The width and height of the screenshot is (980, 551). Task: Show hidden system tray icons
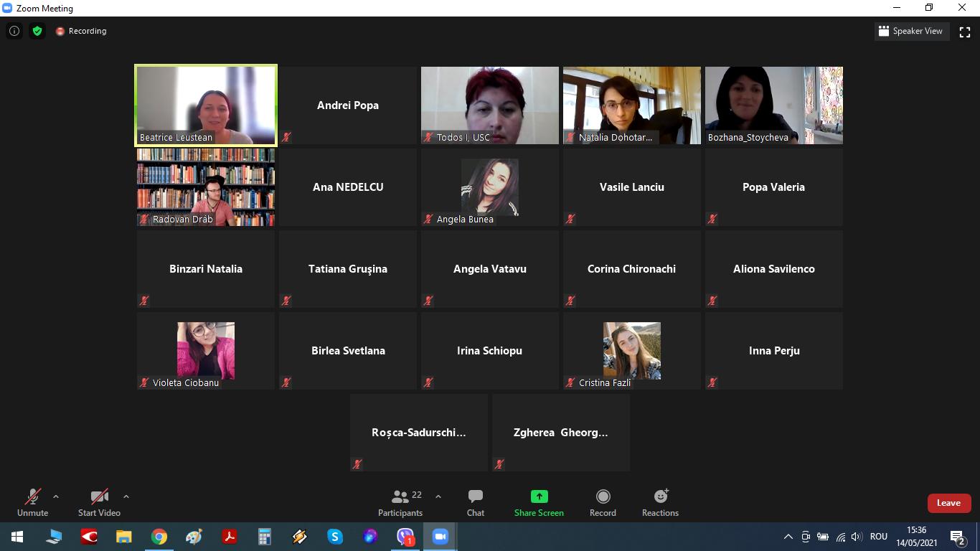[x=788, y=537]
